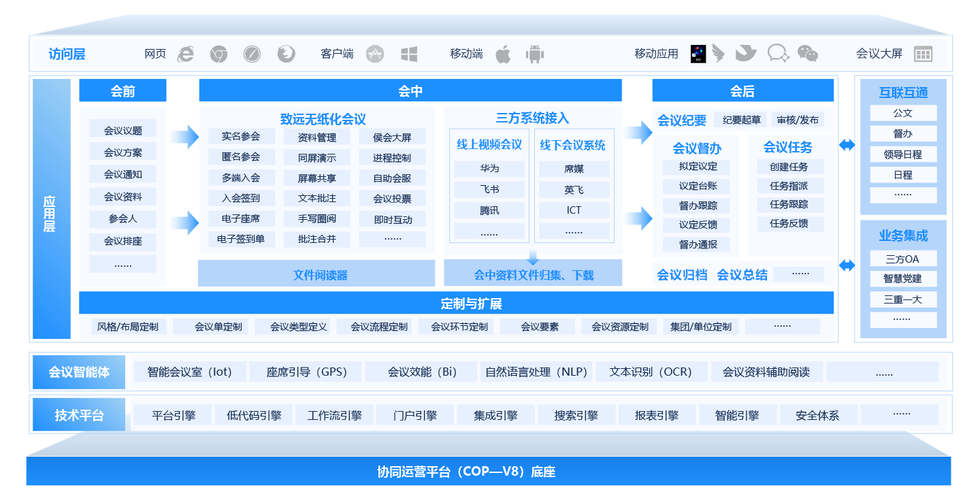Click the 会议大屏 grid screen icon
Viewport: 980px width, 490px height.
click(x=923, y=54)
